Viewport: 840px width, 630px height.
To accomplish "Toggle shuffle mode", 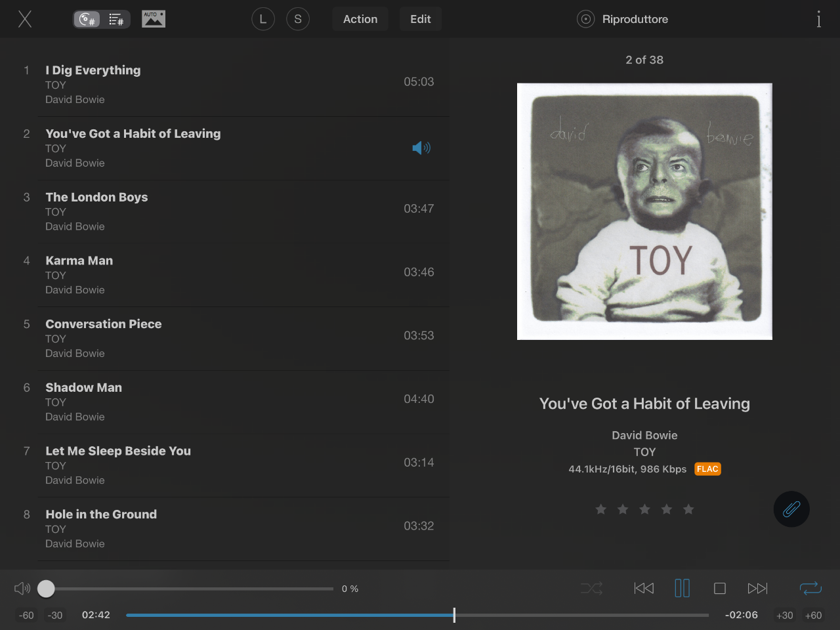I will pyautogui.click(x=591, y=588).
